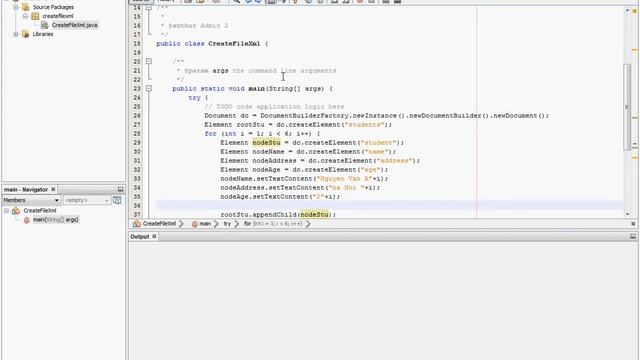Screen dimensions: 640x360
Task: Collapse the CreateFileXml node in Navigator
Action: pyautogui.click(x=6, y=211)
